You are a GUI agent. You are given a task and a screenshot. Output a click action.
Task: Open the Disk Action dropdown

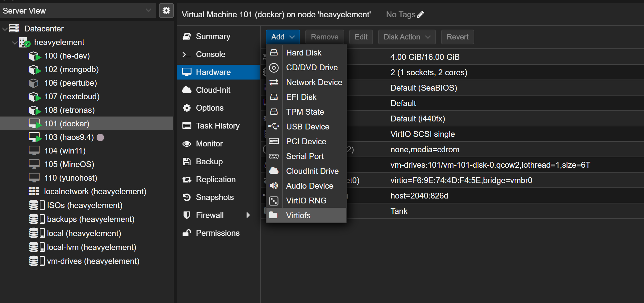pyautogui.click(x=407, y=37)
